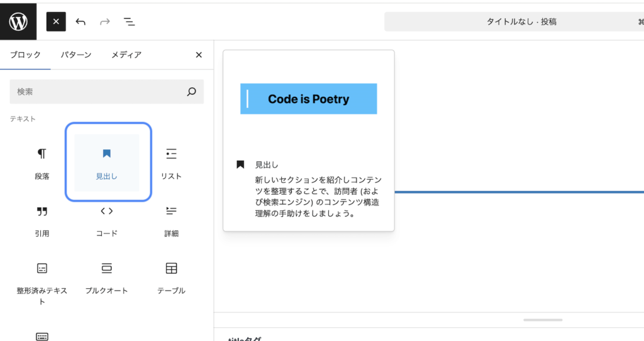Click the heading block description text
The image size is (644, 341).
pos(318,197)
